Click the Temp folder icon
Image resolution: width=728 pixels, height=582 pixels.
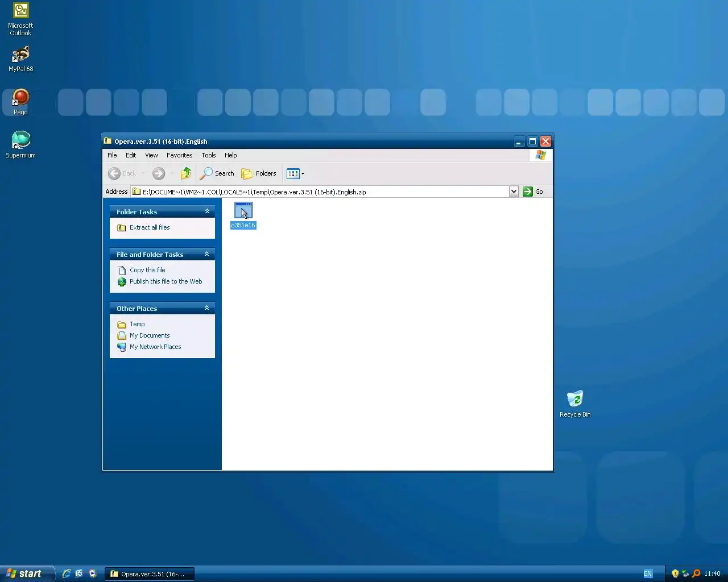click(122, 324)
